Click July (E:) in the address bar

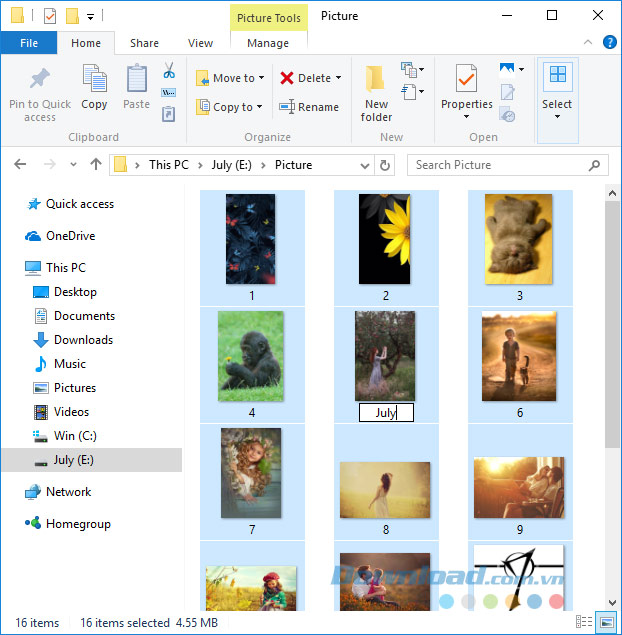click(232, 165)
